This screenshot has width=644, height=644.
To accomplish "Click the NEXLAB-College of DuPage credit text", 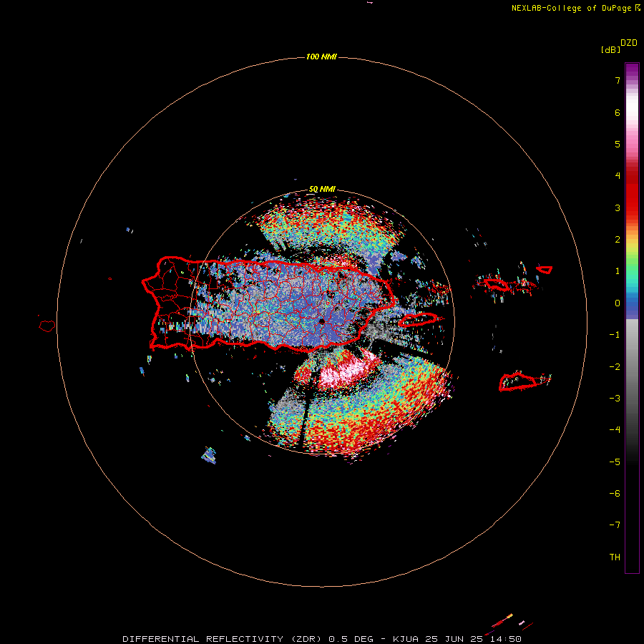I will (572, 8).
